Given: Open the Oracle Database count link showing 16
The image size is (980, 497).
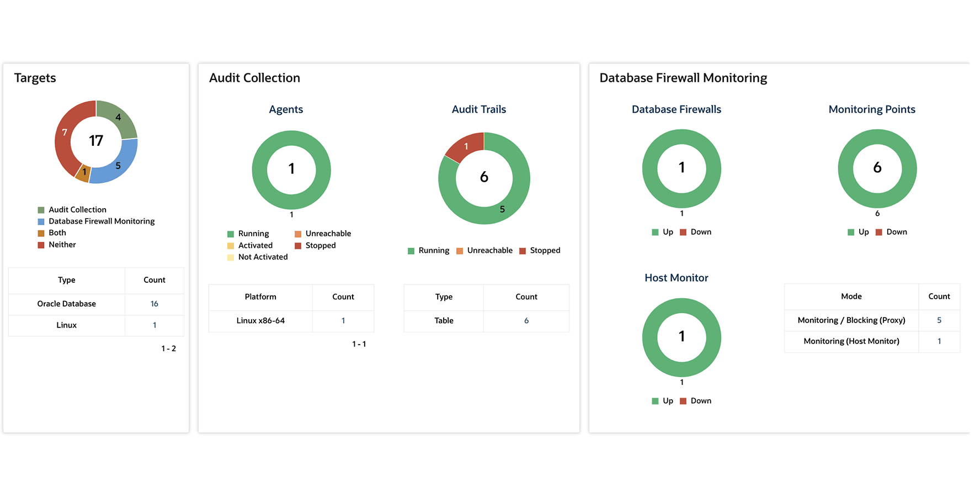Looking at the screenshot, I should (x=154, y=304).
